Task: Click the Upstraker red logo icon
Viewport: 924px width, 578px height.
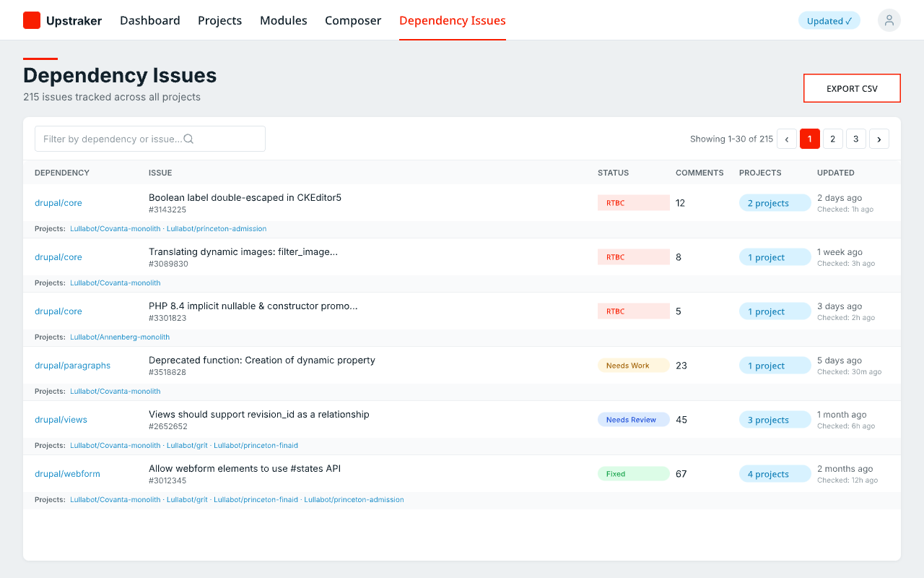Action: point(31,20)
